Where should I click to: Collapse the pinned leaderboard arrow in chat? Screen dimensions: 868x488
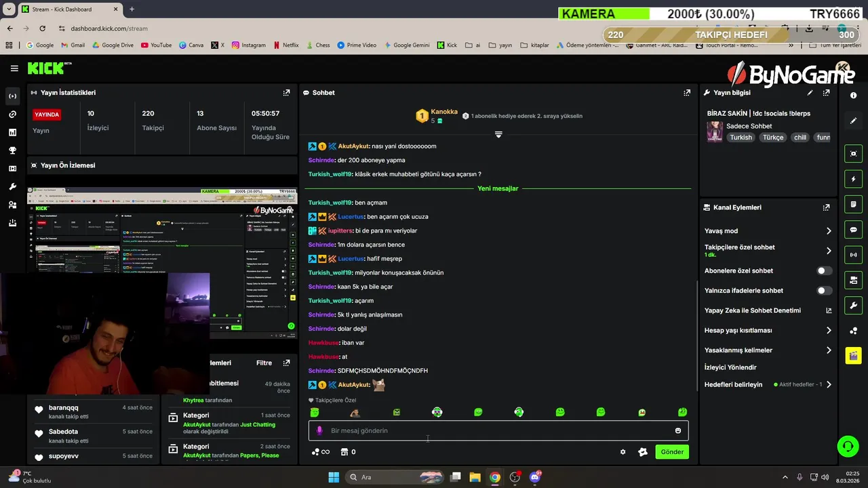[498, 134]
